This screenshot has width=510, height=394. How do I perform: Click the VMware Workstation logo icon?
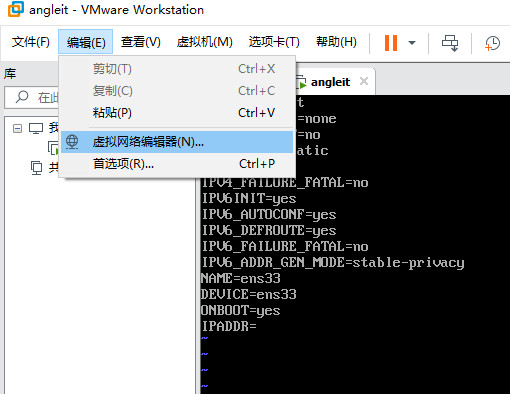[16, 9]
